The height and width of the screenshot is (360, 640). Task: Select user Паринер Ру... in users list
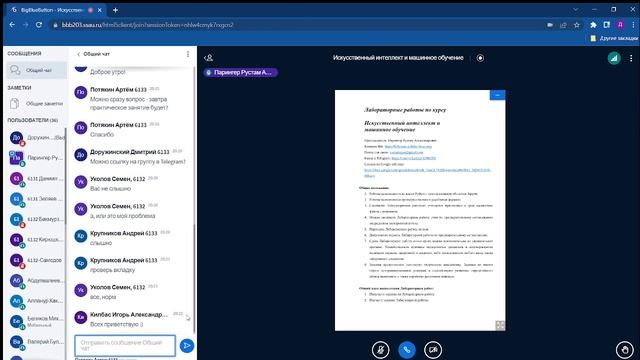click(37, 158)
